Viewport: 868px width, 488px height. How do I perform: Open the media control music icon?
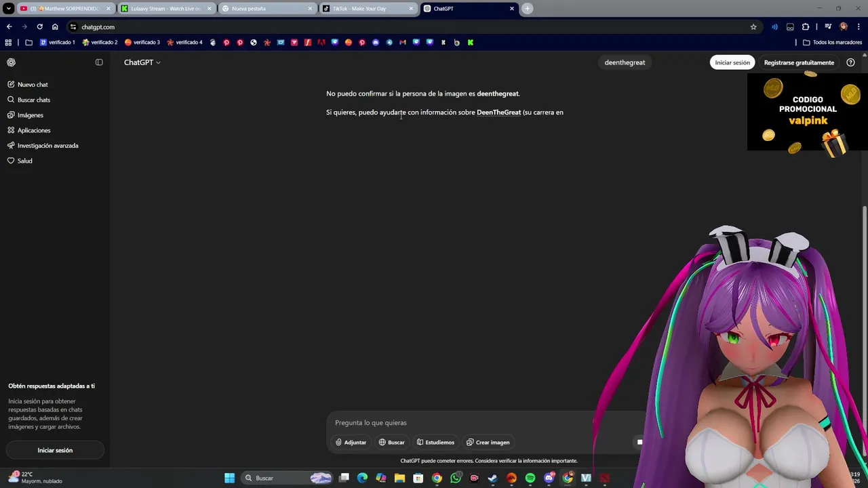(828, 27)
